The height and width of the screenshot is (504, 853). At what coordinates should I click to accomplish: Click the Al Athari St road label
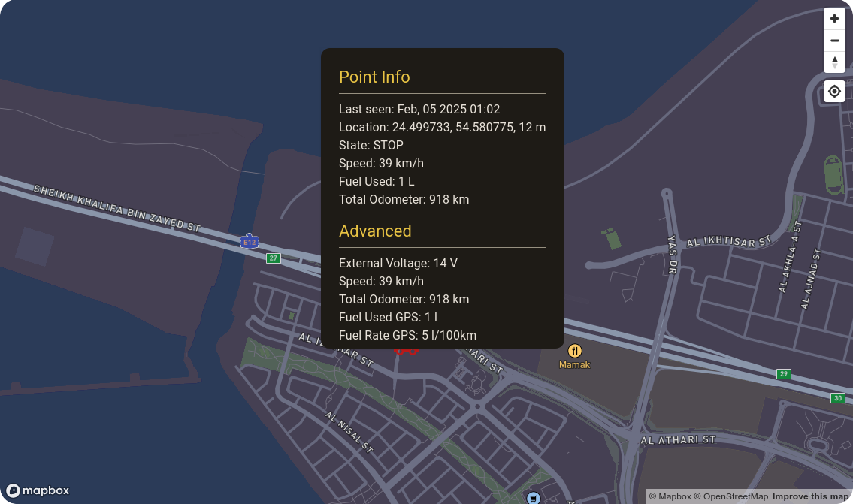pos(678,440)
